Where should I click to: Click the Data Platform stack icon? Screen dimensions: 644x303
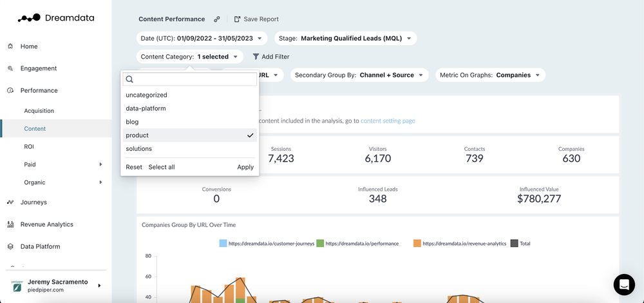[11, 247]
